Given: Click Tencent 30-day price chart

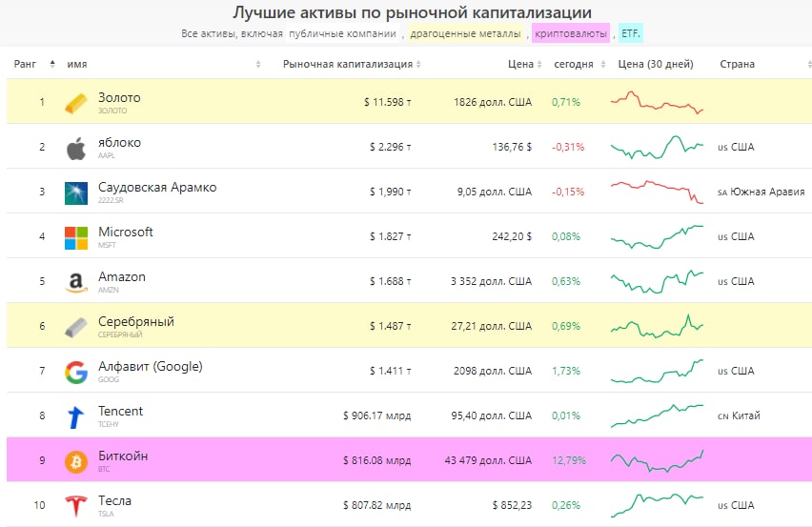Looking at the screenshot, I should 657,416.
